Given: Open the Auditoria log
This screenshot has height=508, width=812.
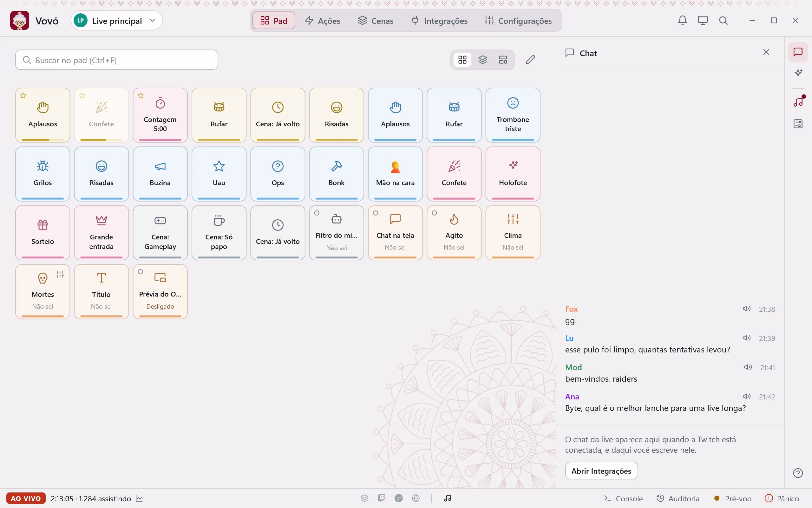Looking at the screenshot, I should click(678, 498).
